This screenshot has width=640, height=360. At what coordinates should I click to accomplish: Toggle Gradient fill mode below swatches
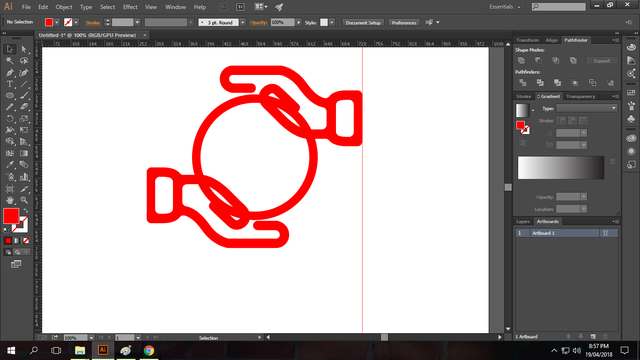click(x=17, y=241)
